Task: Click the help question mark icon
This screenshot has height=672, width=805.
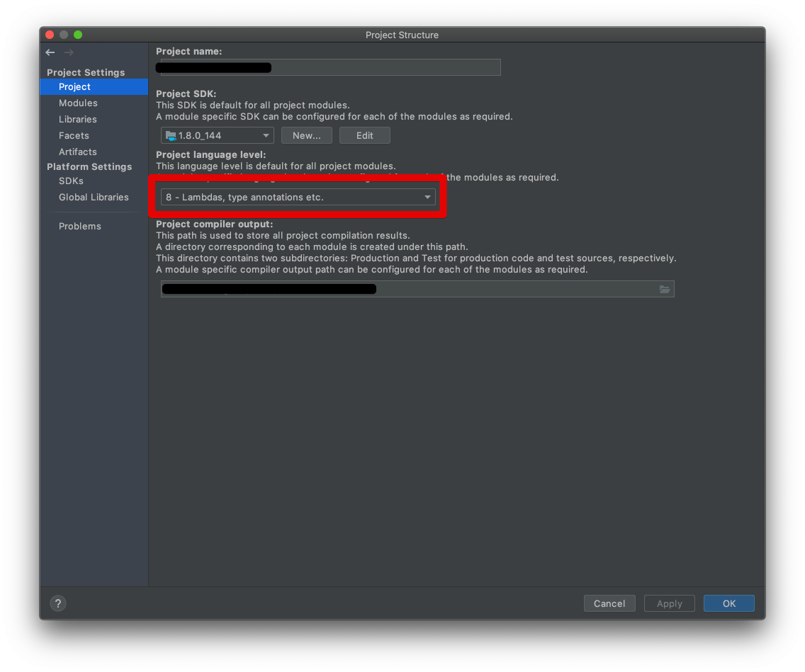Action: [x=57, y=603]
